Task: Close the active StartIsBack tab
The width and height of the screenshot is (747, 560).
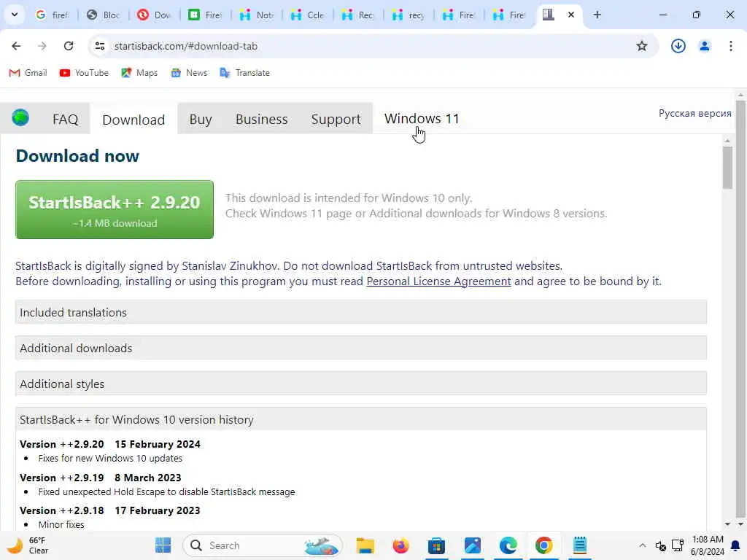Action: (x=570, y=15)
